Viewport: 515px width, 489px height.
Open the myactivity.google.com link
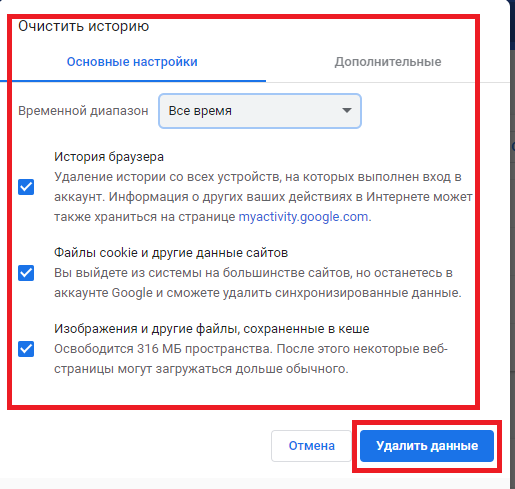303,217
